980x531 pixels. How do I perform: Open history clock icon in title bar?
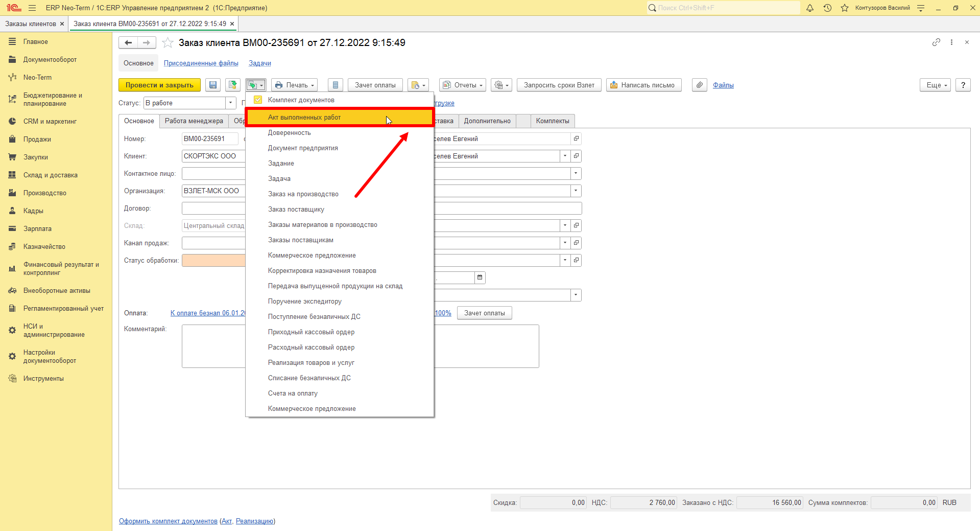coord(827,8)
